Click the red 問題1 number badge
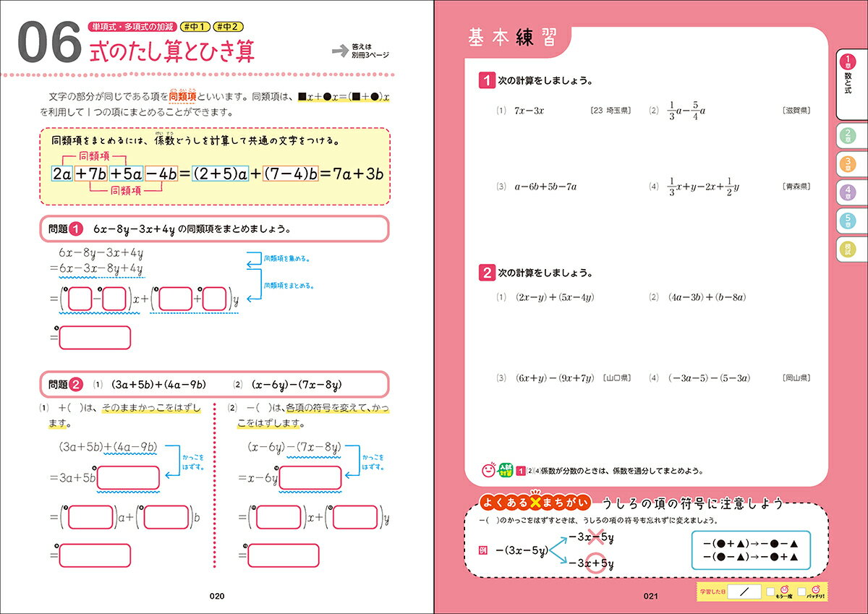The width and height of the screenshot is (868, 614). [x=77, y=229]
